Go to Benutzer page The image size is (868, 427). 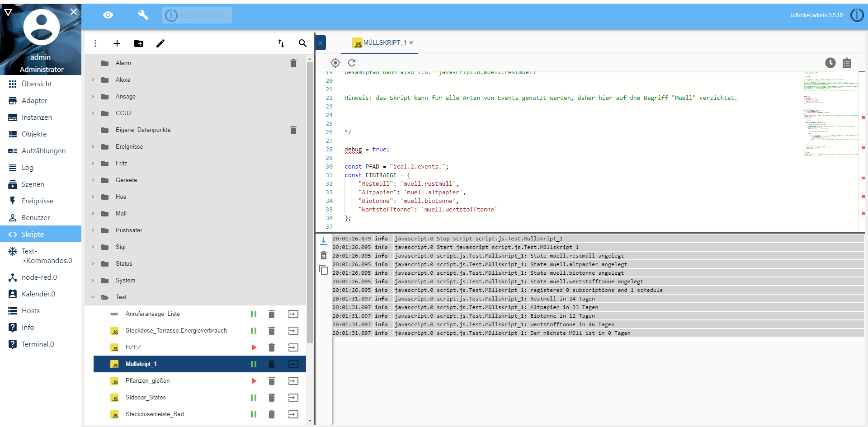[x=41, y=218]
